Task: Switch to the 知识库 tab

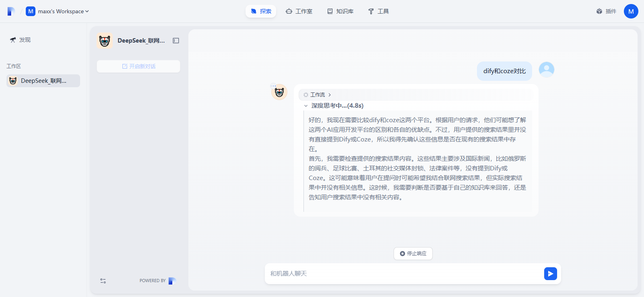Action: point(341,11)
